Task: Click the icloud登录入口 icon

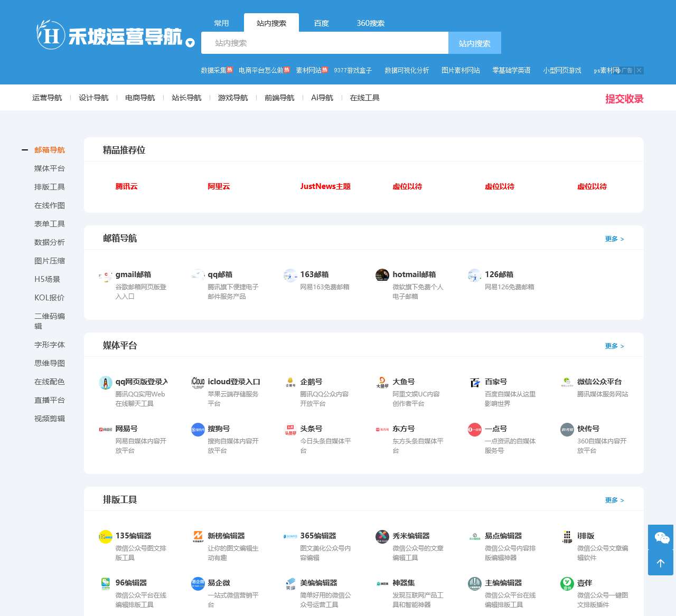Action: tap(198, 383)
